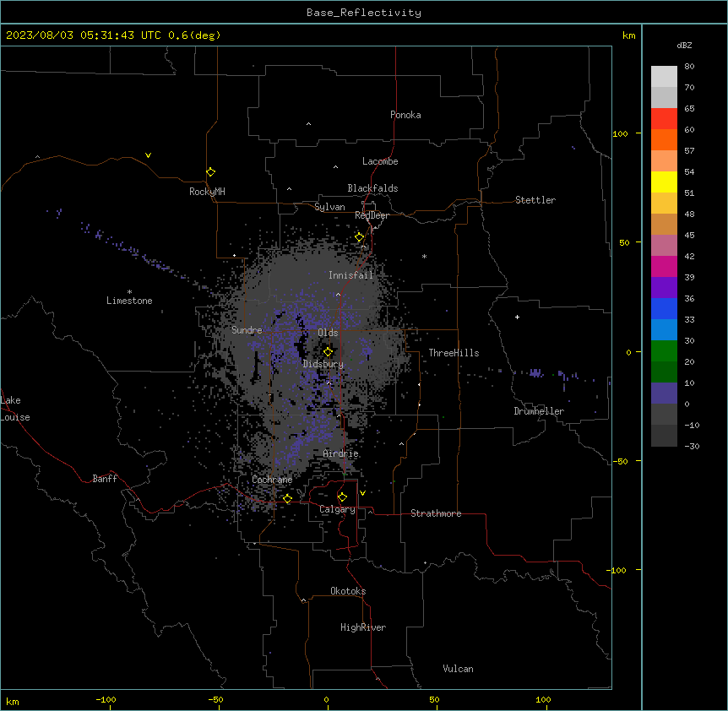
Task: Select the Calgary label
Action: [x=337, y=509]
